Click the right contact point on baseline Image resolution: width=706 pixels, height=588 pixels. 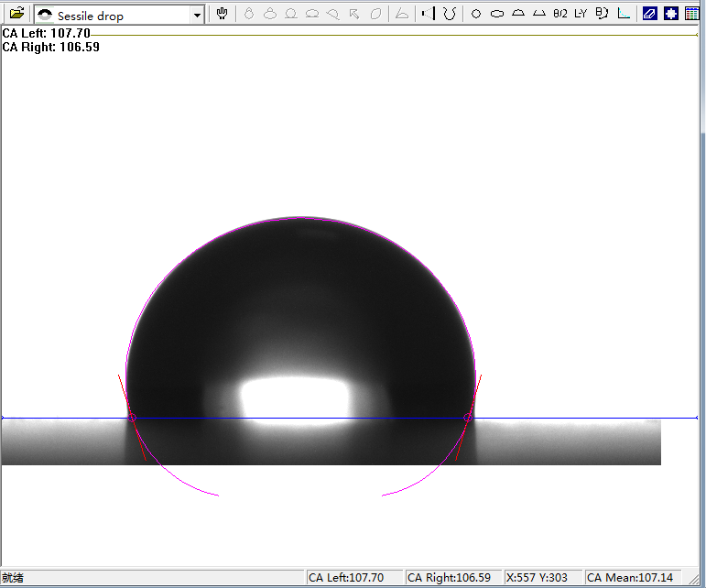(x=470, y=418)
